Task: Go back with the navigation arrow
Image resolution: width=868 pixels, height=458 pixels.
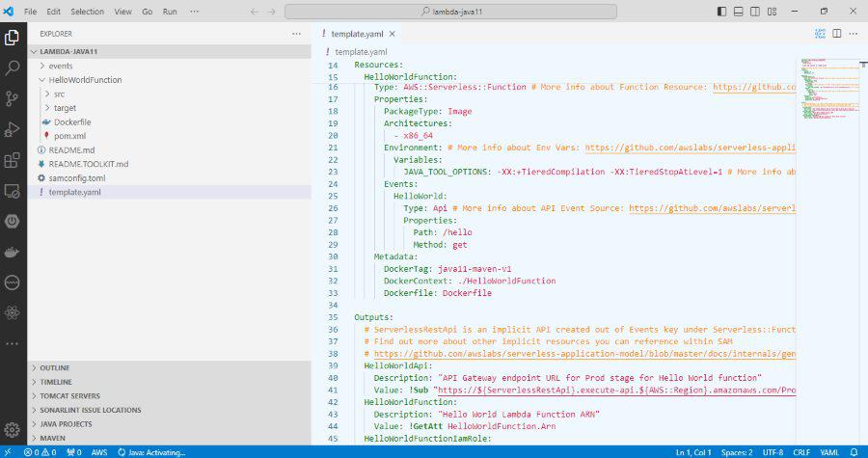Action: pyautogui.click(x=254, y=12)
